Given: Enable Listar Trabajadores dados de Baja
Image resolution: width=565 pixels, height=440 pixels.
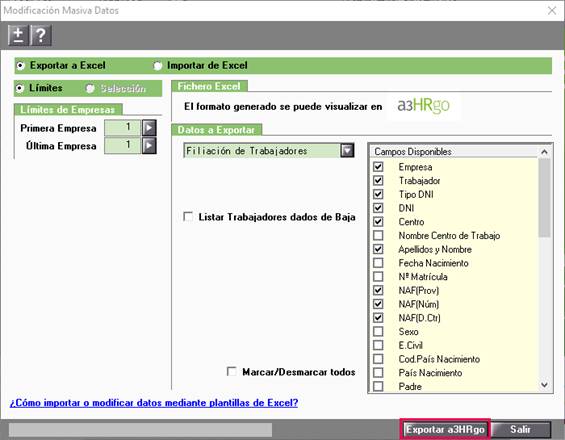Looking at the screenshot, I should click(x=188, y=217).
